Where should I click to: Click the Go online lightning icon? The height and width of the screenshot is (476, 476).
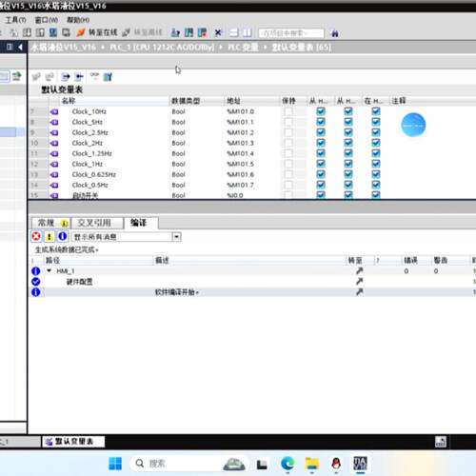[x=81, y=32]
